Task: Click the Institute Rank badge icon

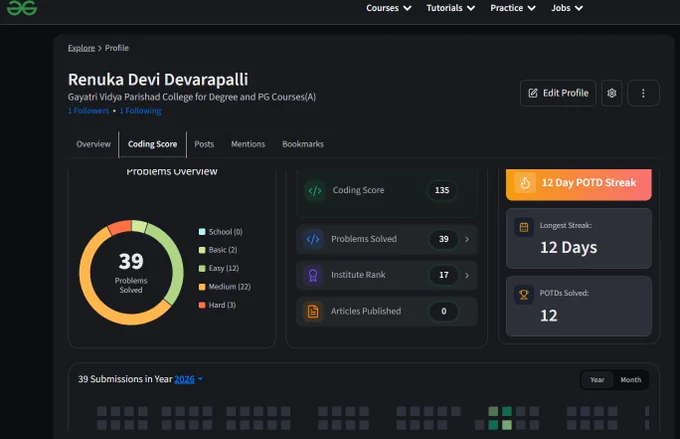Action: click(313, 275)
